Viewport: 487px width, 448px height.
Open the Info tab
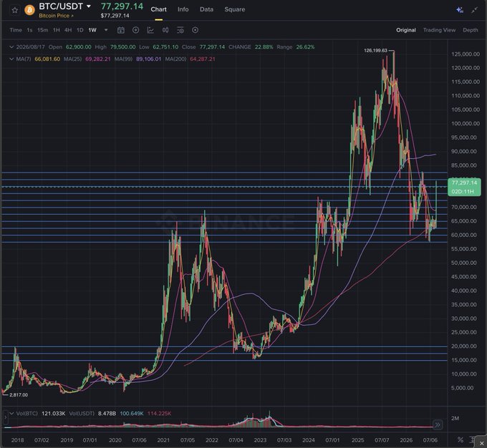point(183,9)
